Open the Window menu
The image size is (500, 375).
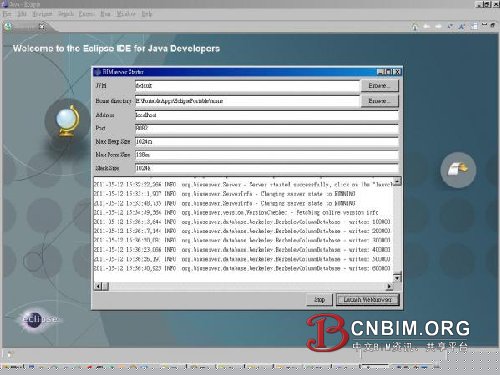(126, 14)
